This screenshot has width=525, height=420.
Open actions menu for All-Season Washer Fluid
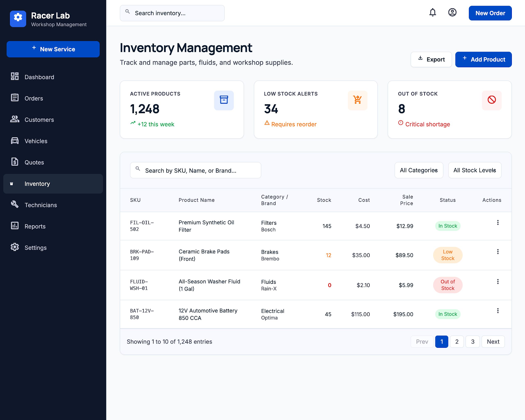coord(498,282)
